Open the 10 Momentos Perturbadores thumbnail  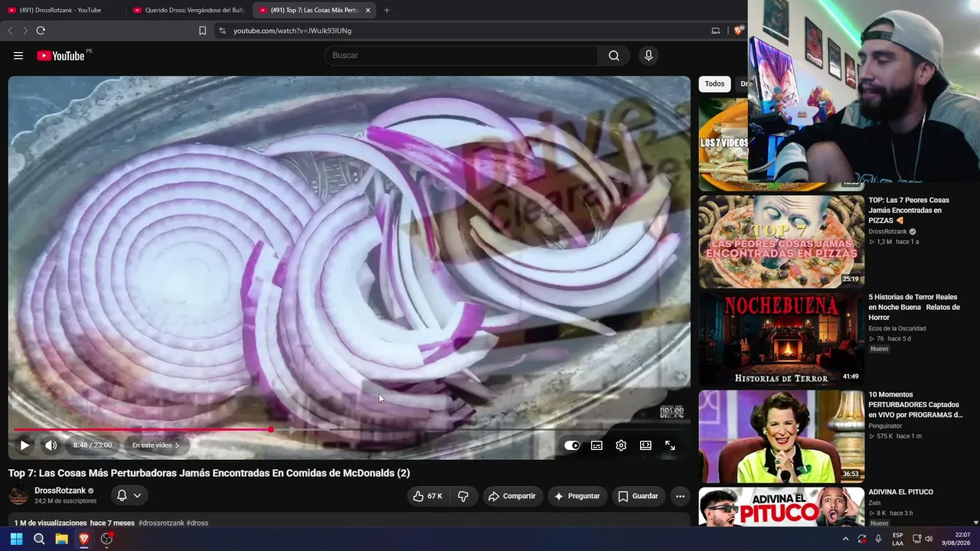(781, 436)
